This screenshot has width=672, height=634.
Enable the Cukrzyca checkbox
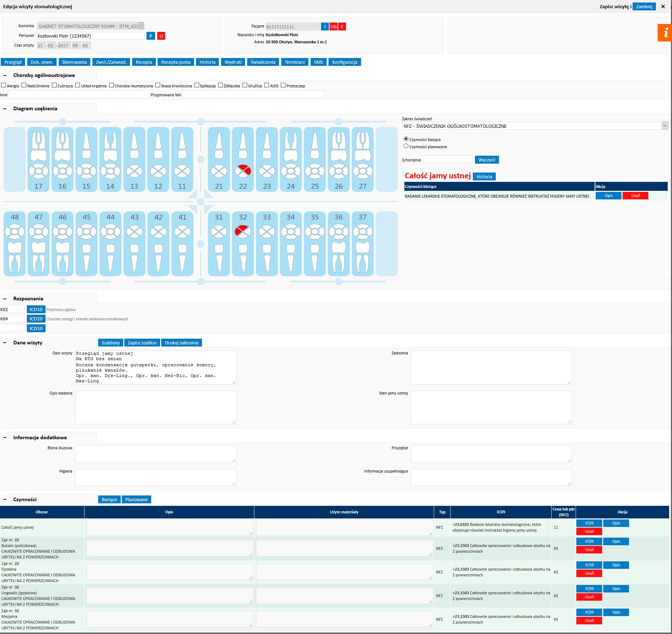[54, 85]
